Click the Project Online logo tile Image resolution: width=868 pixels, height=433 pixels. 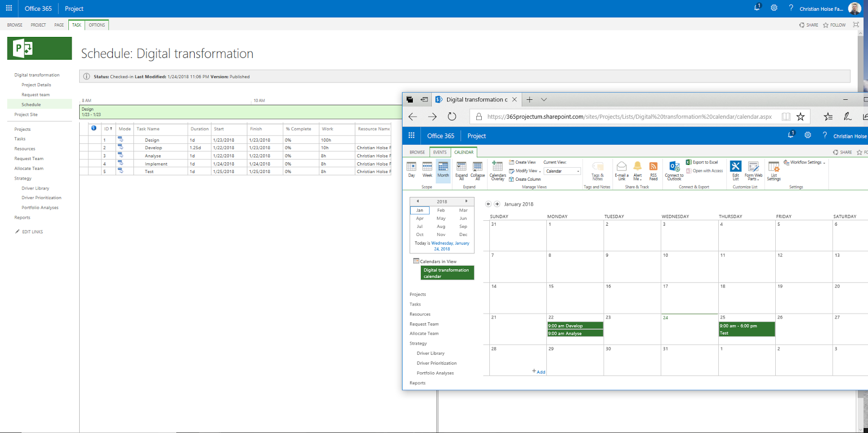coord(39,48)
